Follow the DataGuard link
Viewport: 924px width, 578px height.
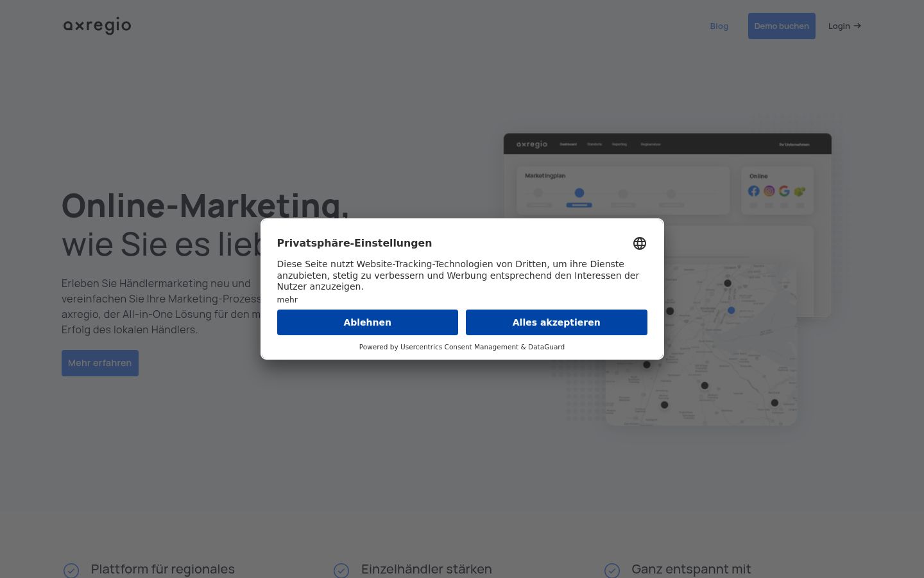pyautogui.click(x=546, y=347)
